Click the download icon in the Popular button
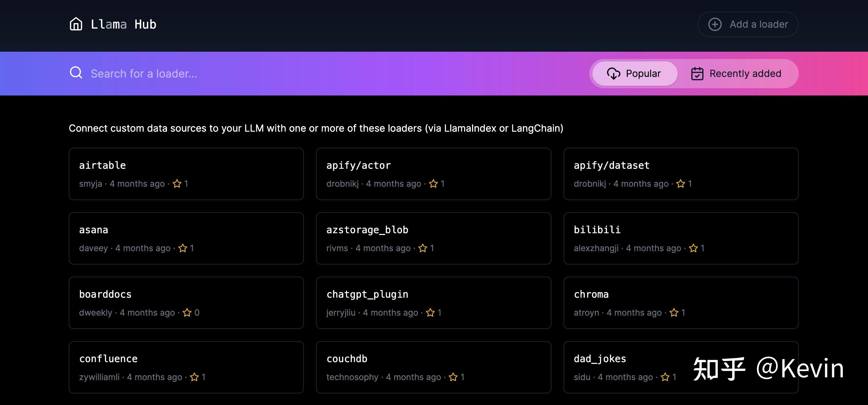Screen dimensions: 868x405 coord(614,74)
